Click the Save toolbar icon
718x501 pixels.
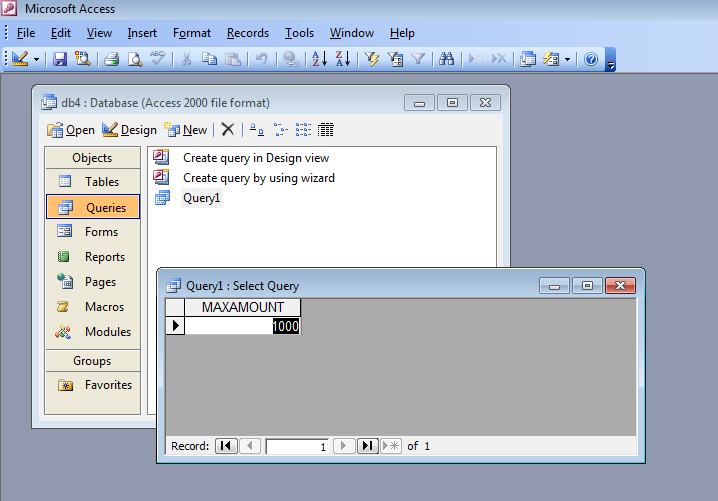click(x=60, y=60)
